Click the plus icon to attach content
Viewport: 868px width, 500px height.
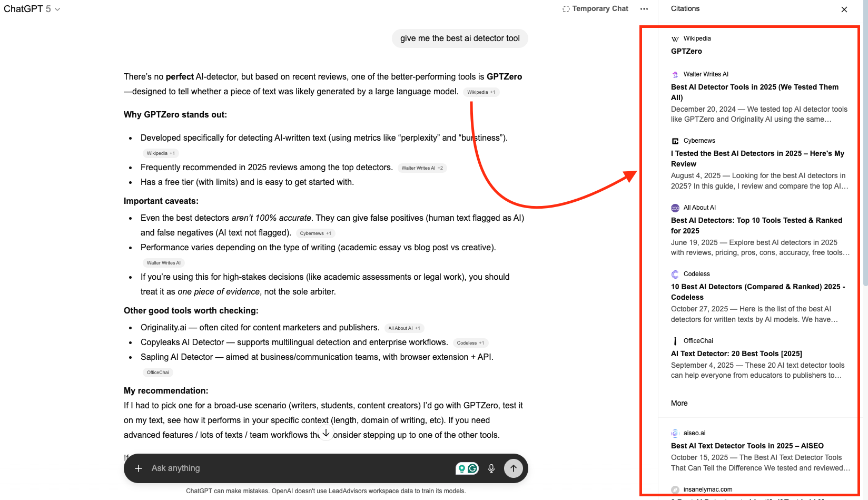click(138, 468)
